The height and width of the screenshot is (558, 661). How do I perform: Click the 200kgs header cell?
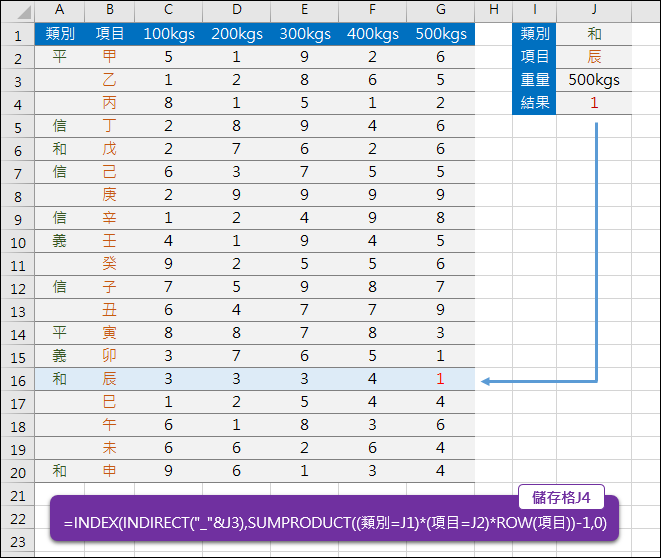point(236,34)
